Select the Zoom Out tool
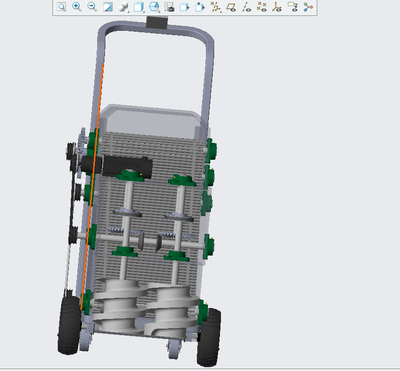Image resolution: width=400 pixels, height=371 pixels. tap(92, 7)
